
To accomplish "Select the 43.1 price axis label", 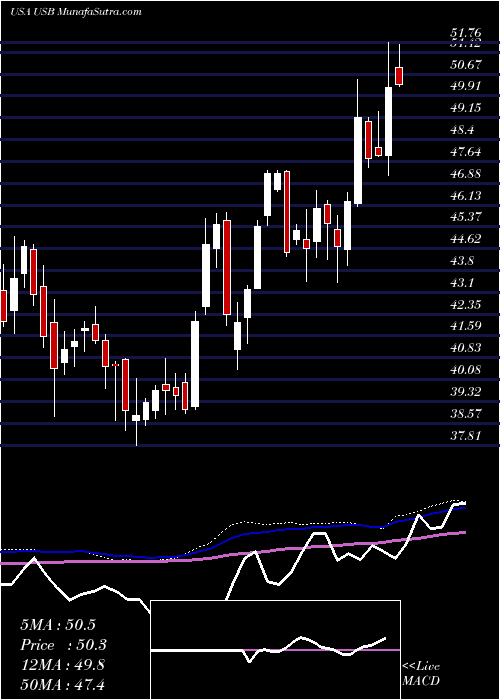I will [x=462, y=283].
